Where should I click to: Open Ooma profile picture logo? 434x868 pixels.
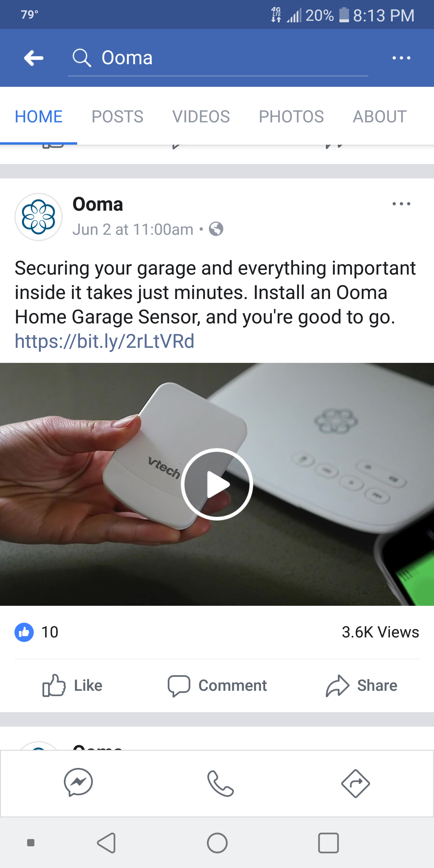[x=38, y=217]
